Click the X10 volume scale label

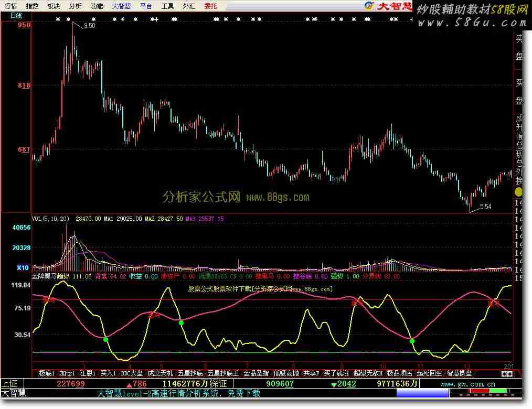[x=23, y=267]
